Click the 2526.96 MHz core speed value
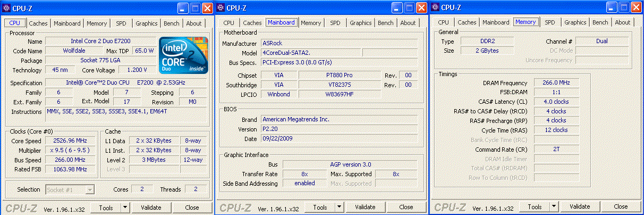This screenshot has width=644, height=215. (69, 140)
